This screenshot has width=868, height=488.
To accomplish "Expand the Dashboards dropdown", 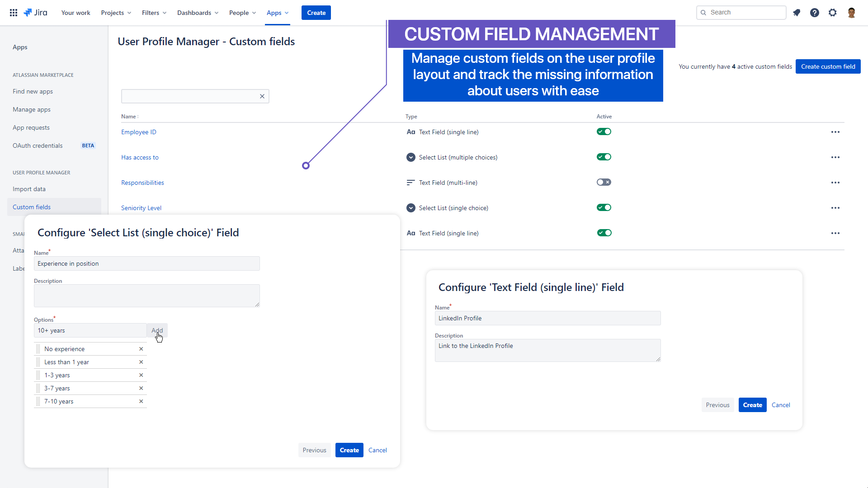I will (x=198, y=13).
